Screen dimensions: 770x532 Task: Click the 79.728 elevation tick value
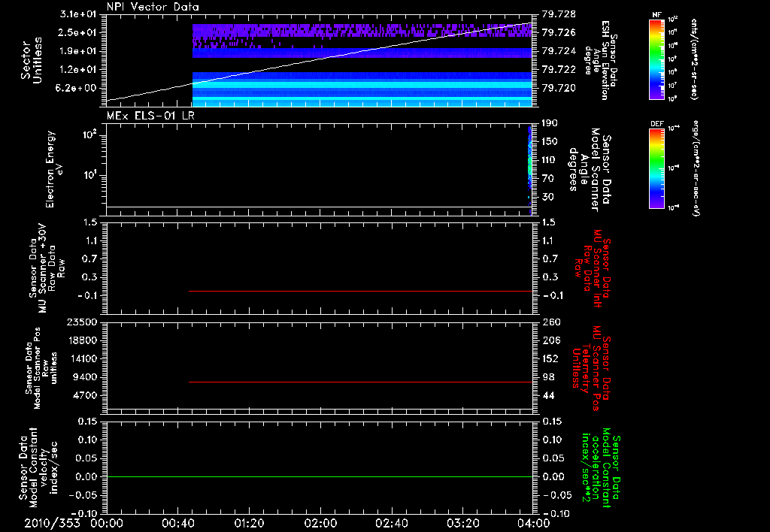click(559, 14)
